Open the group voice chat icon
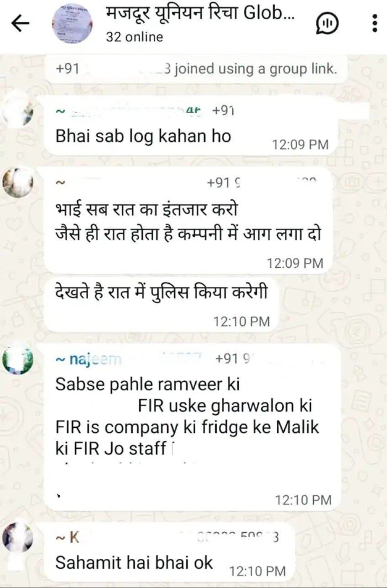The width and height of the screenshot is (387, 588). pyautogui.click(x=327, y=23)
